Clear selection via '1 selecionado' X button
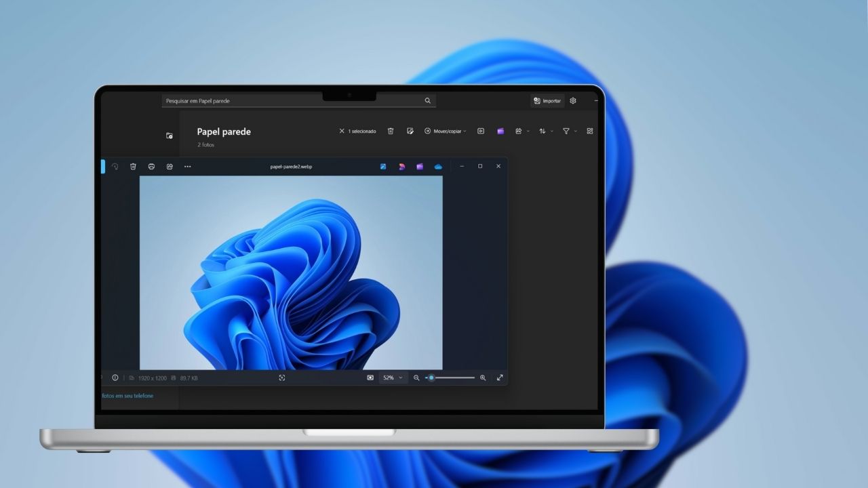 pos(342,131)
